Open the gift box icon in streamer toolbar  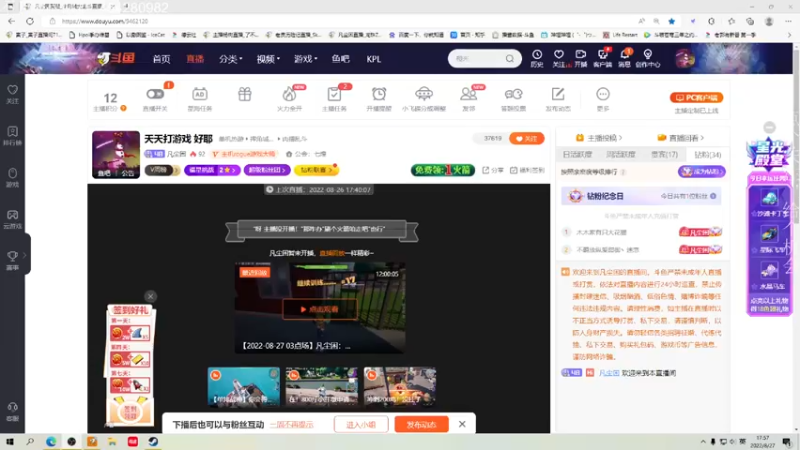coord(244,94)
